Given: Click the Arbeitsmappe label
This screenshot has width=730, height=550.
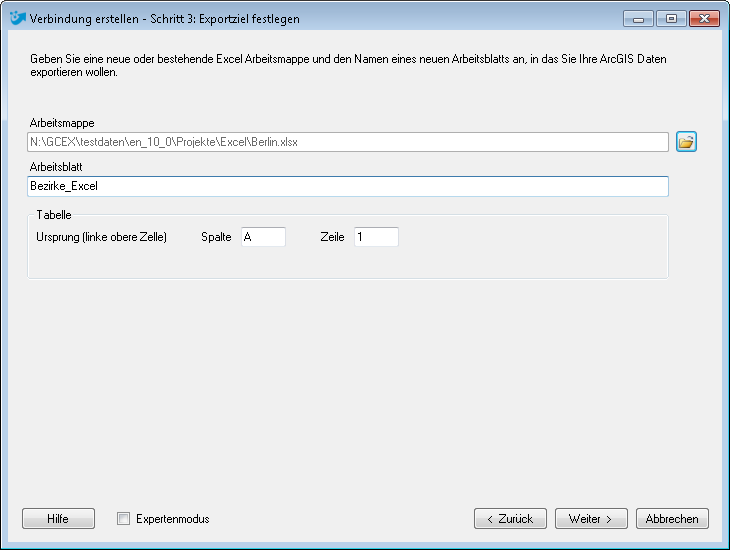Looking at the screenshot, I should pos(62,123).
